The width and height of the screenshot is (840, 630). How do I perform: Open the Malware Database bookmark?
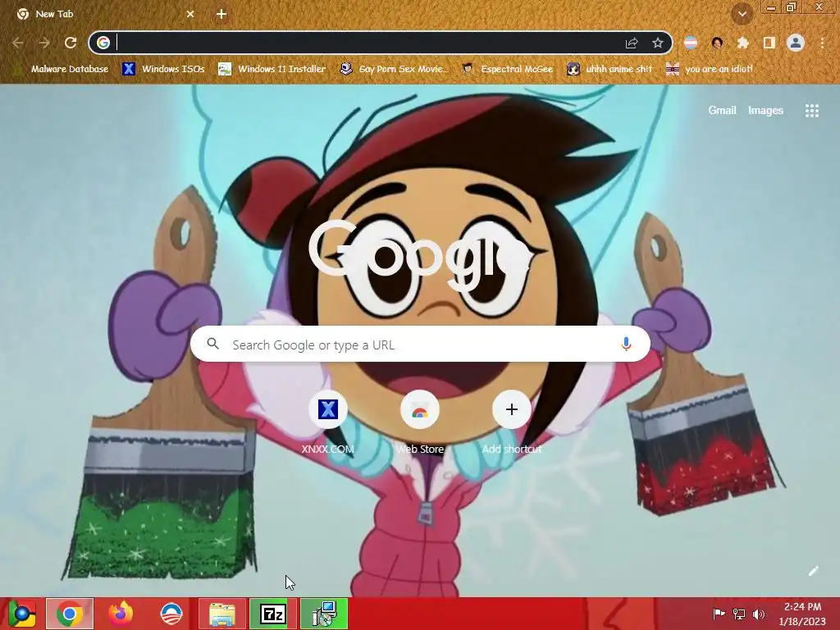(x=63, y=69)
